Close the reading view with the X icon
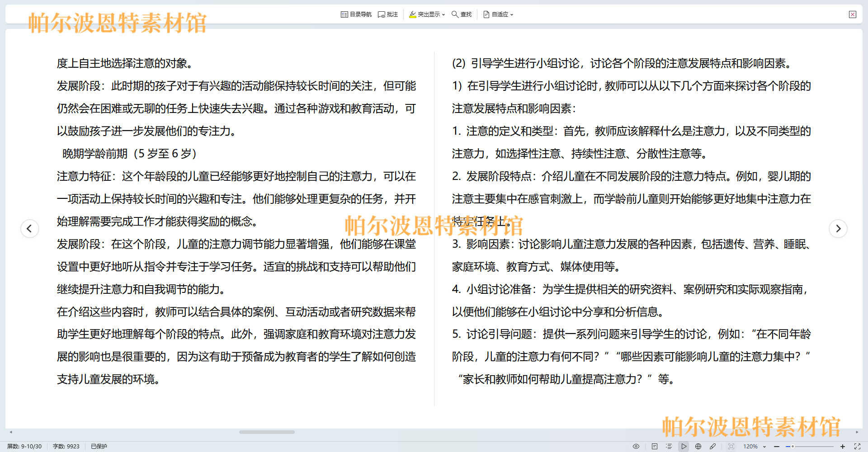 tap(853, 14)
